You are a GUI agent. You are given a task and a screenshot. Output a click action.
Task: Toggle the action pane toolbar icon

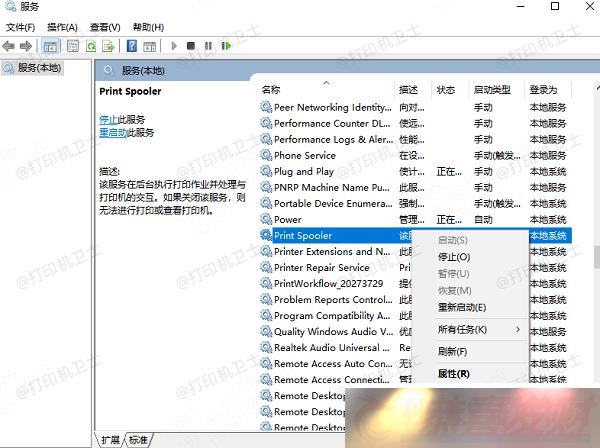(150, 46)
